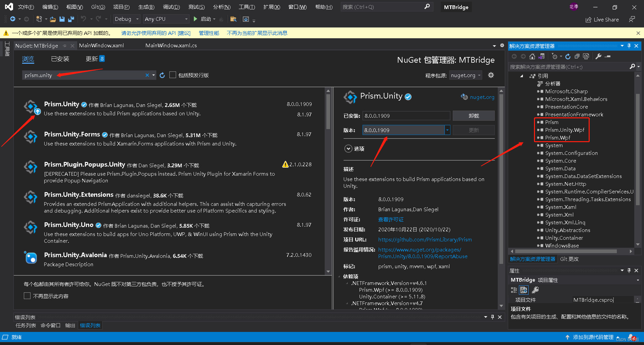Open the document tab list dropdown arrow
The width and height of the screenshot is (644, 345).
pos(494,46)
